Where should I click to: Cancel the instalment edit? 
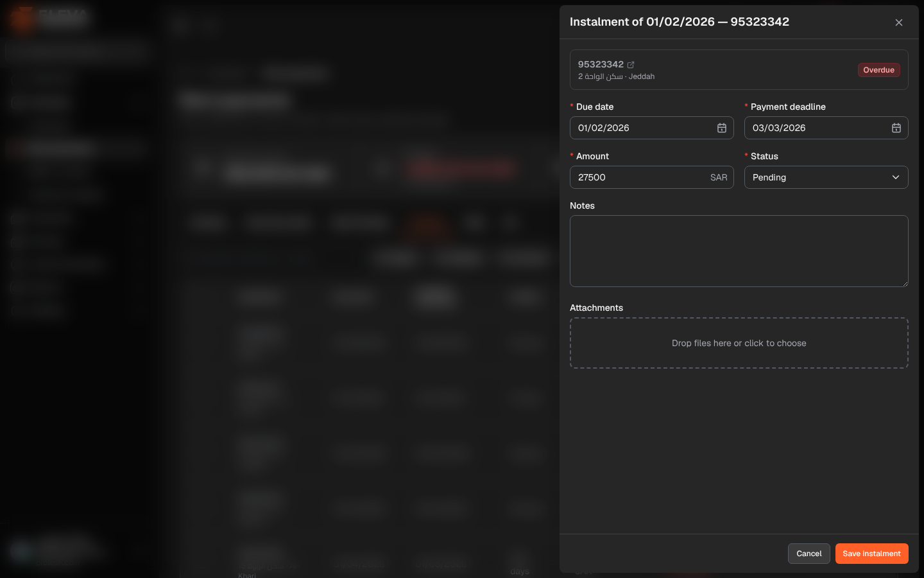click(809, 554)
